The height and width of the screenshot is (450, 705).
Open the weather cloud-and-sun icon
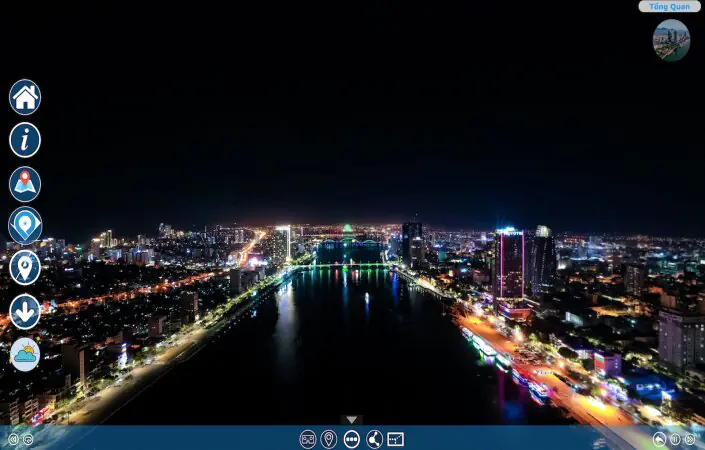[25, 354]
